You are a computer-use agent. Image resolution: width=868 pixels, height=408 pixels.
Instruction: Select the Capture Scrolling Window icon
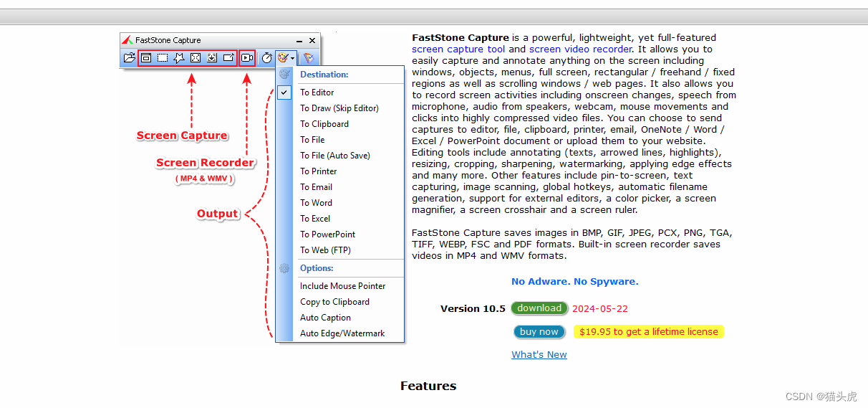212,58
